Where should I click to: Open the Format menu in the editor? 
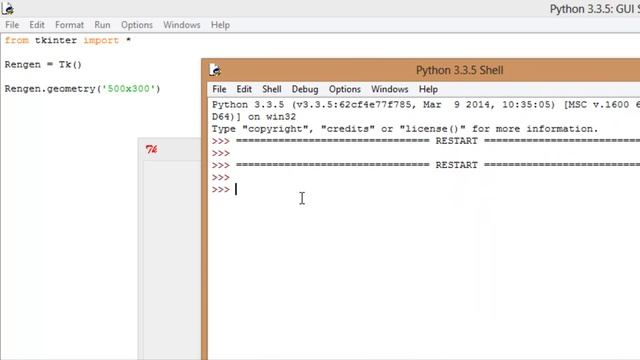coord(69,25)
